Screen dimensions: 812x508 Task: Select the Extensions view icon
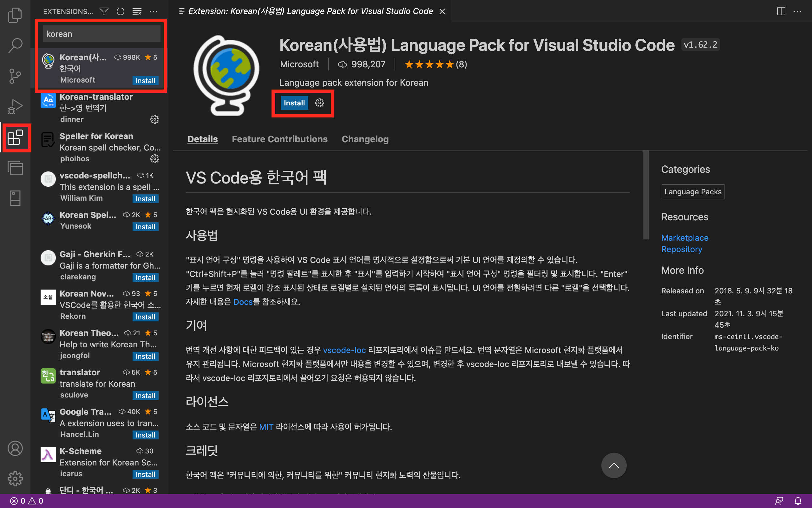point(15,137)
